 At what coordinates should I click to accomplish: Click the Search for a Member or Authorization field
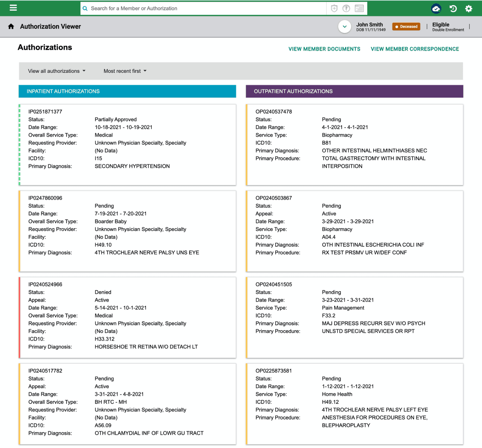pos(203,9)
